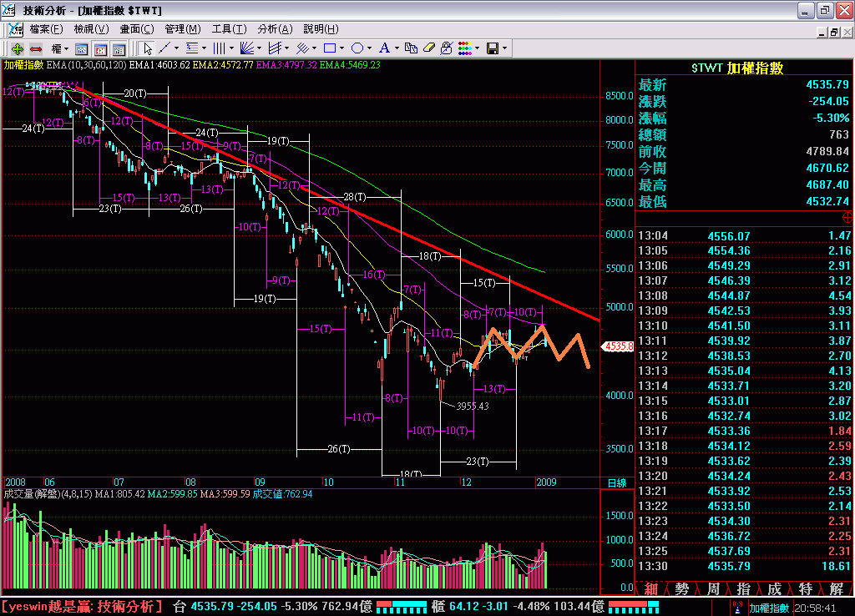Open the 工具(T) menu

tap(229, 29)
